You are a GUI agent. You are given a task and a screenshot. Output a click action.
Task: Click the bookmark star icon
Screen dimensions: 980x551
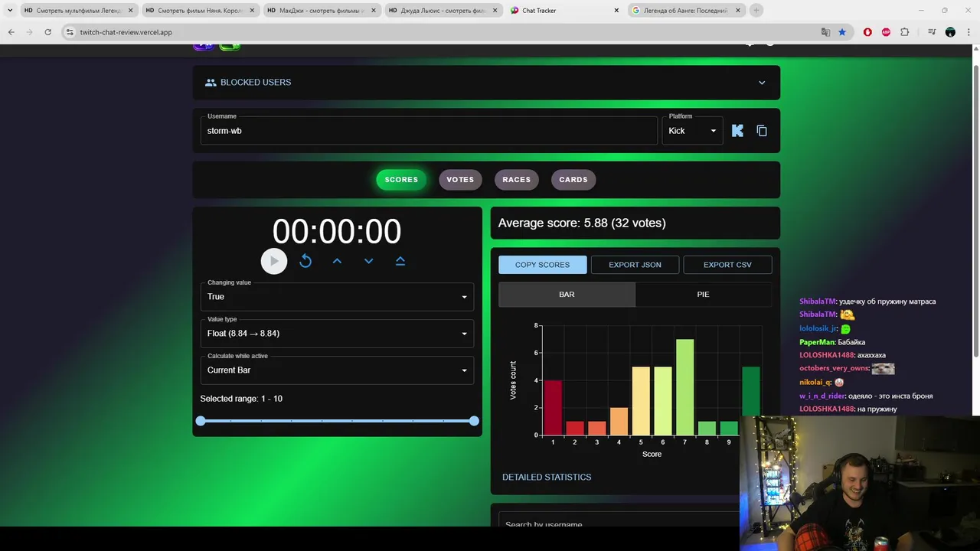(842, 32)
